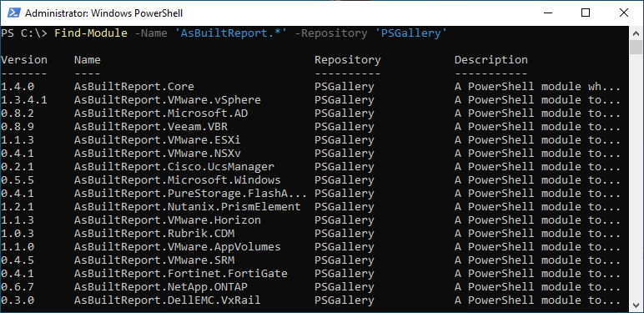Select the AsBuiltReport.Core module row
644x313 pixels.
pos(310,87)
